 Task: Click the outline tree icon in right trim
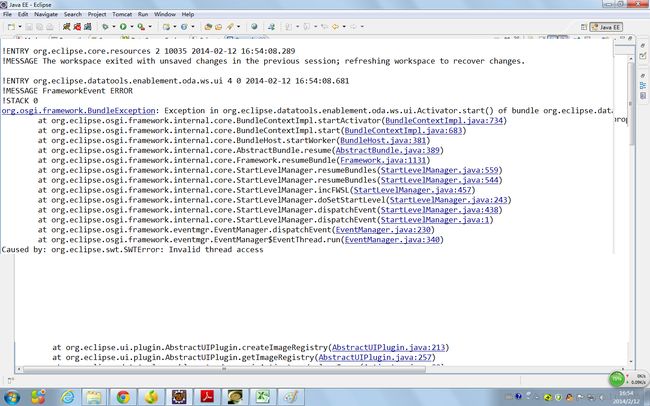(x=643, y=85)
